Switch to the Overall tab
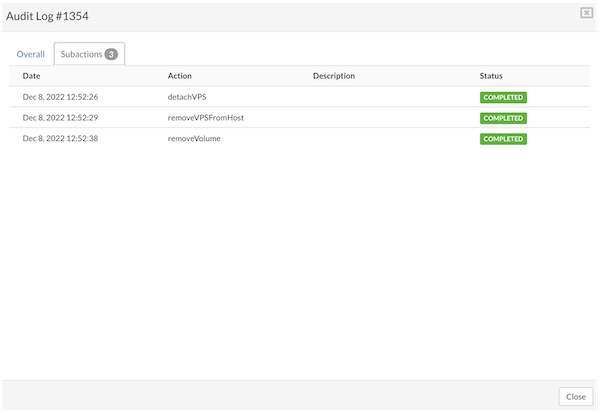Screen dimensions: 600x413 [x=30, y=54]
